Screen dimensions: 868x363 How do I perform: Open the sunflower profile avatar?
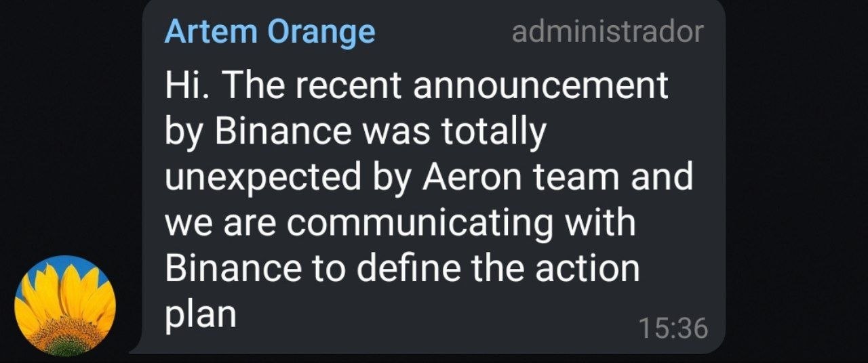point(65,305)
